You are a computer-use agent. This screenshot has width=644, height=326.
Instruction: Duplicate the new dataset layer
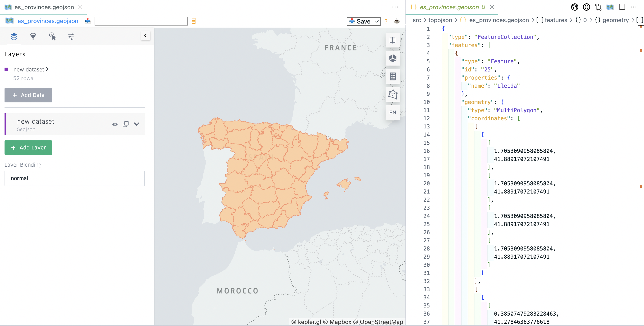click(126, 124)
